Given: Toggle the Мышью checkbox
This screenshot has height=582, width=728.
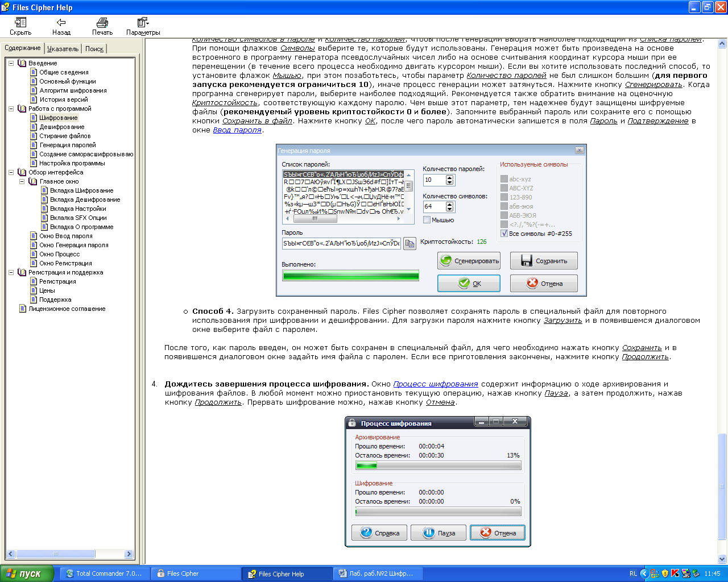Looking at the screenshot, I should 427,220.
